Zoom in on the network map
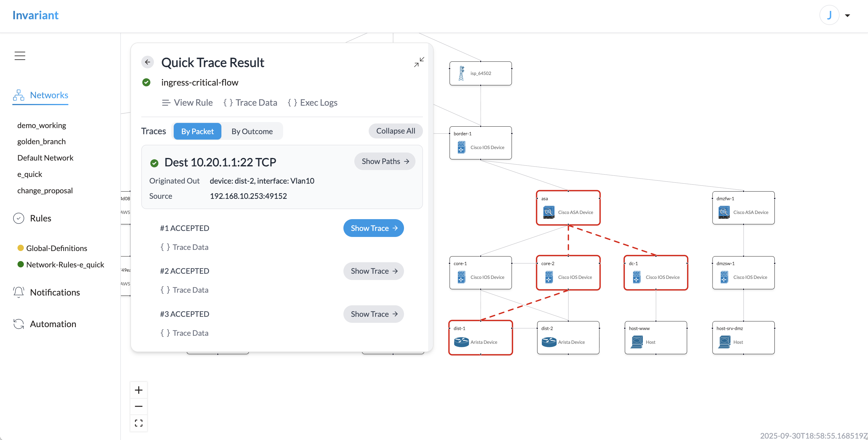Viewport: 868px width, 440px height. (138, 390)
